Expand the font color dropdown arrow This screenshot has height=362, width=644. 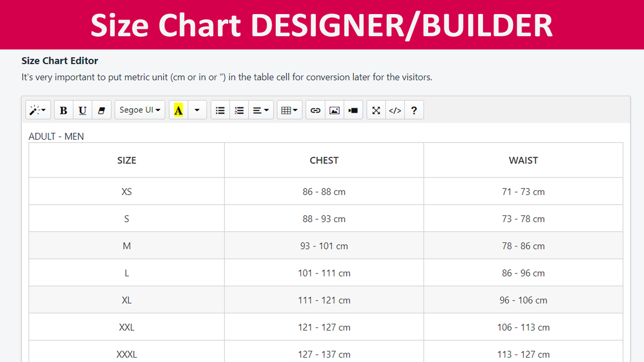(197, 110)
